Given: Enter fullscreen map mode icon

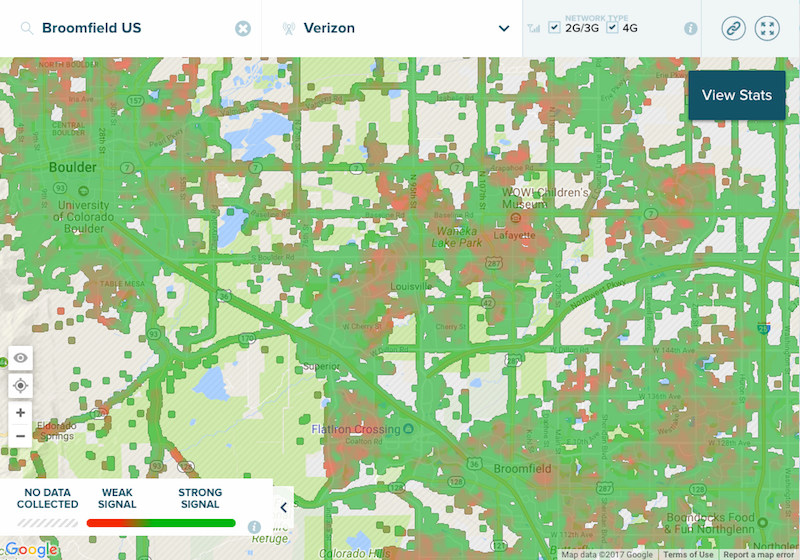Looking at the screenshot, I should click(767, 28).
